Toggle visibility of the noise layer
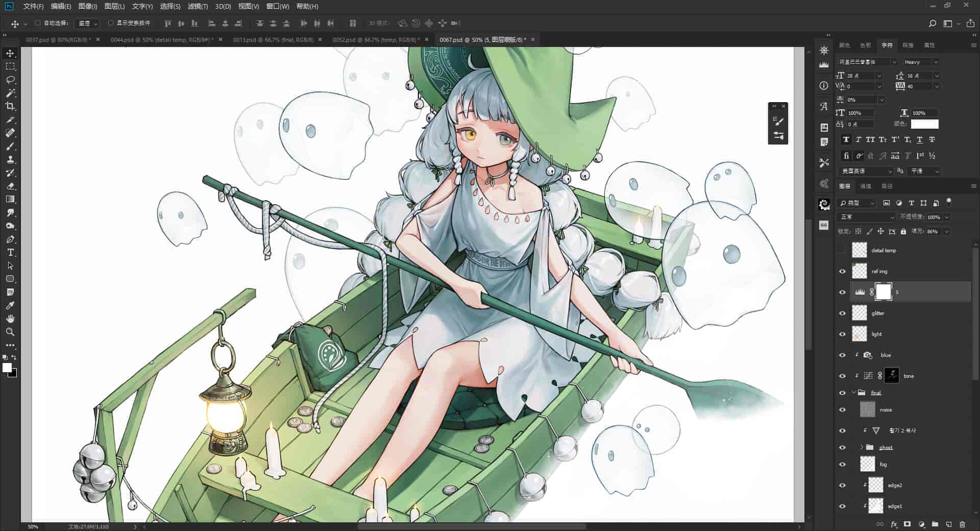This screenshot has width=980, height=531. 842,410
